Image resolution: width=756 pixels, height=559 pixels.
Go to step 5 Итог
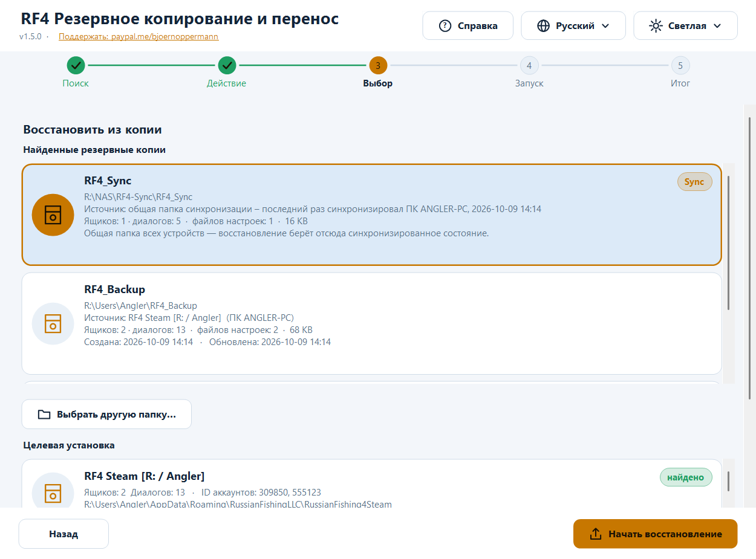pos(680,65)
